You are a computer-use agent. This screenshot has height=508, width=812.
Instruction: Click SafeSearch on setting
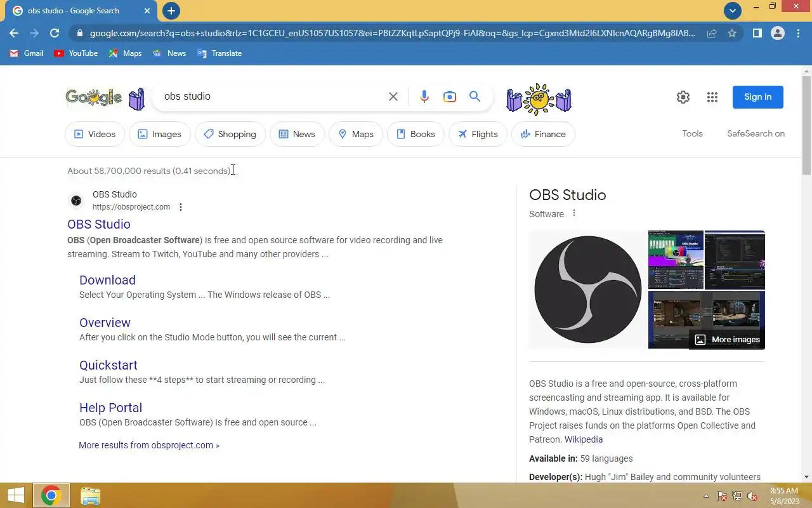pyautogui.click(x=756, y=133)
